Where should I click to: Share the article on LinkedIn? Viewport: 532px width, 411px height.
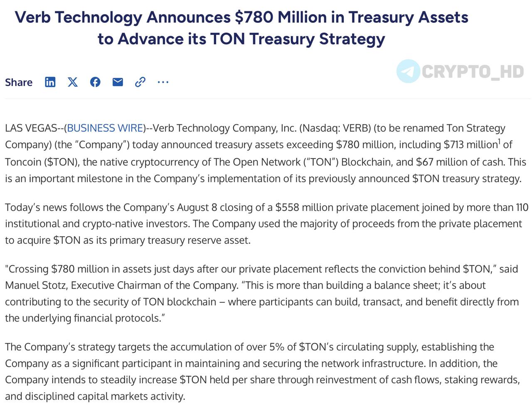click(x=50, y=82)
